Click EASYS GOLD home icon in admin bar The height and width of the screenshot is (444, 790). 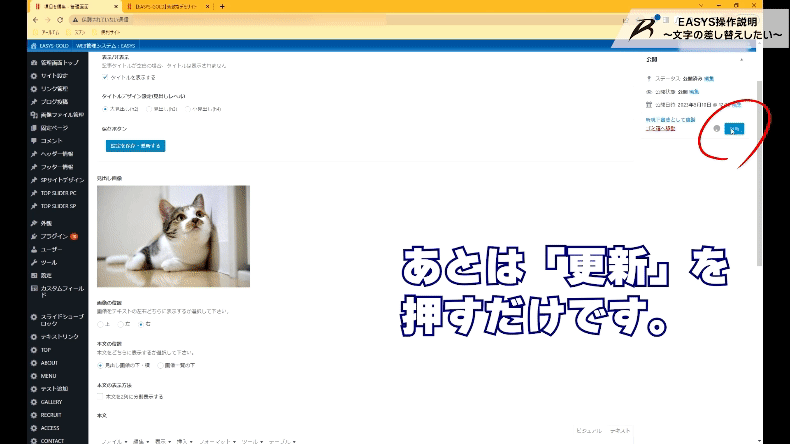coord(34,46)
